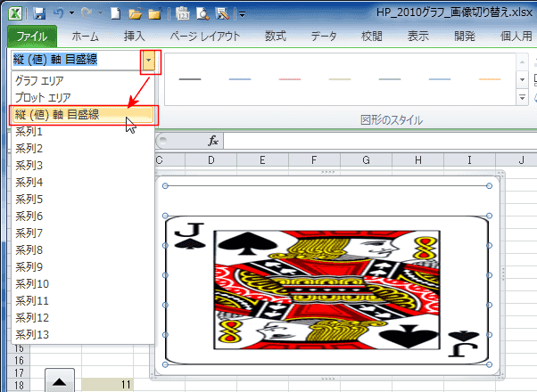Select column F header
Image resolution: width=537 pixels, height=392 pixels.
click(x=314, y=159)
